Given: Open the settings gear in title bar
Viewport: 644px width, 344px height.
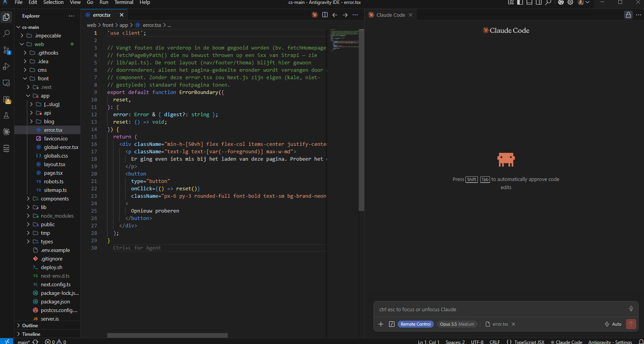Looking at the screenshot, I should (x=570, y=2).
